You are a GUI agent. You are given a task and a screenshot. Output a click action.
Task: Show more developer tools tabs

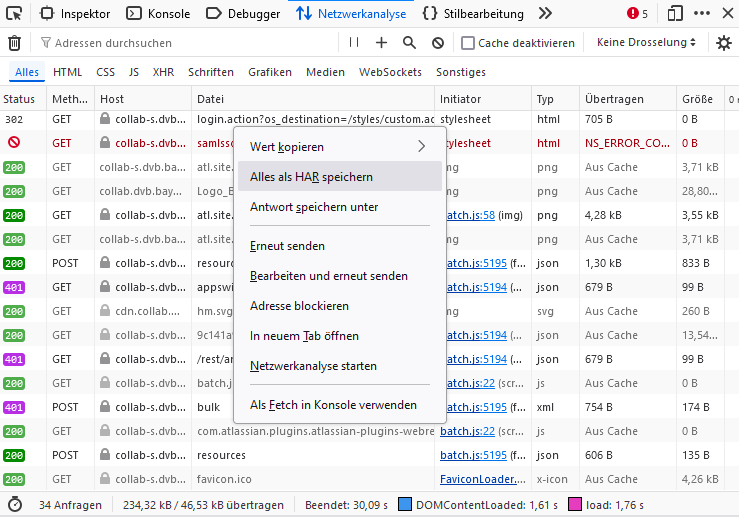tap(545, 14)
